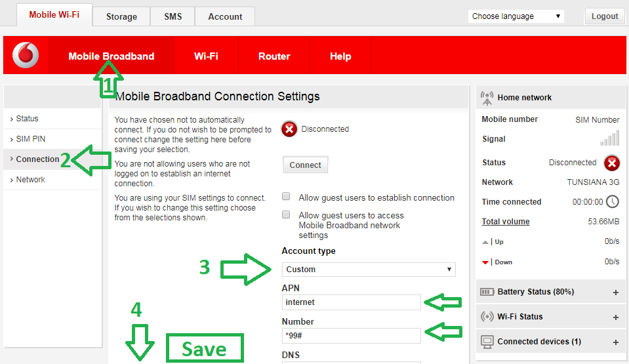Click the Vodafone logo icon
Screen dimensions: 629x364
tap(26, 55)
